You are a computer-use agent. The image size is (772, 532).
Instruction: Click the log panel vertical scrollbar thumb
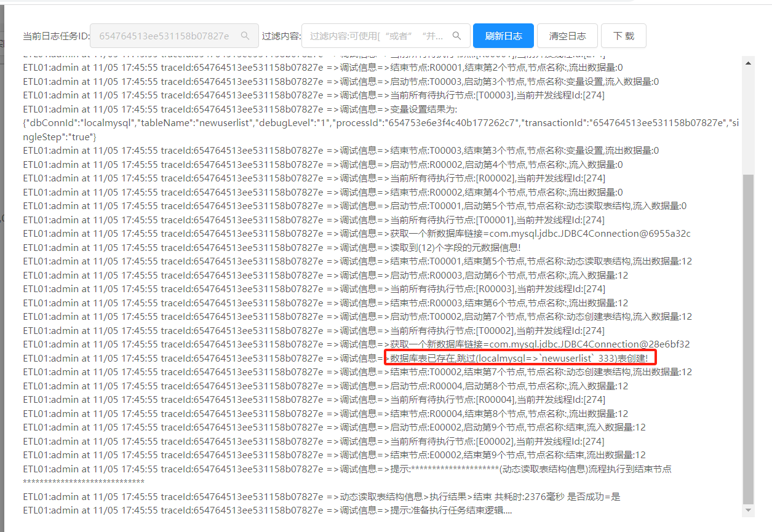pos(748,338)
